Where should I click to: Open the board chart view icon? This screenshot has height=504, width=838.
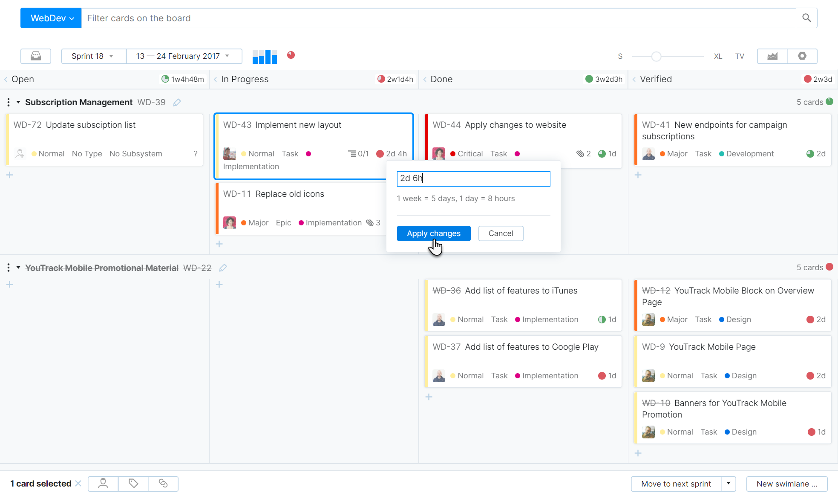click(x=772, y=56)
